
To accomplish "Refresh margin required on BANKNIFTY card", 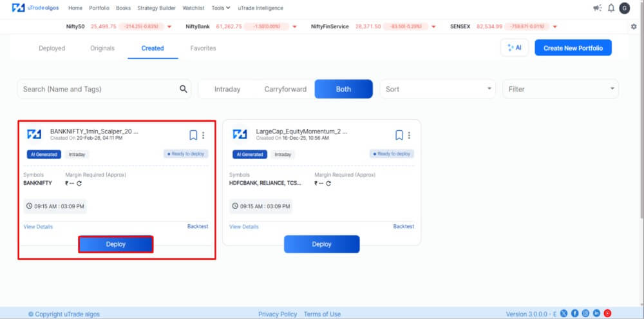I will pyautogui.click(x=79, y=183).
